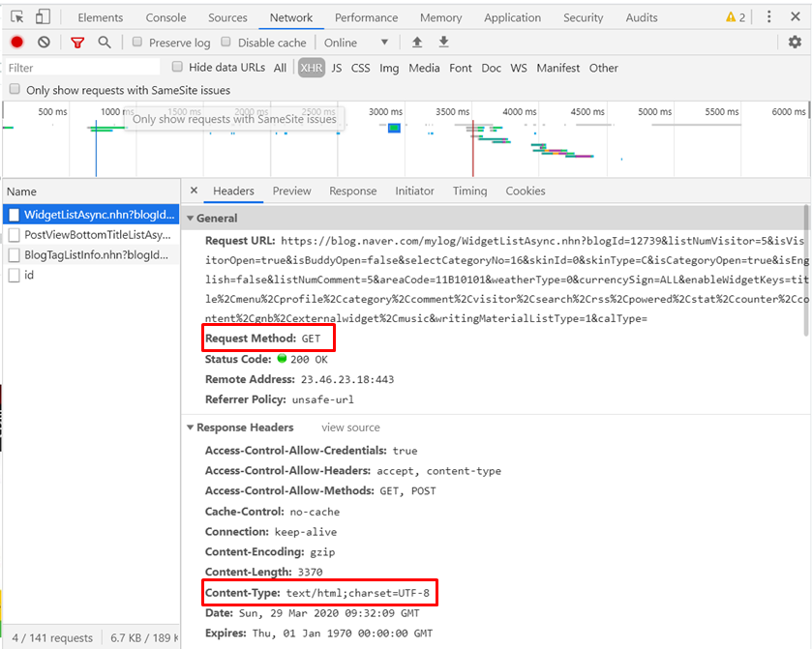The width and height of the screenshot is (812, 649).
Task: Open the Initiator detail tab
Action: coord(414,191)
